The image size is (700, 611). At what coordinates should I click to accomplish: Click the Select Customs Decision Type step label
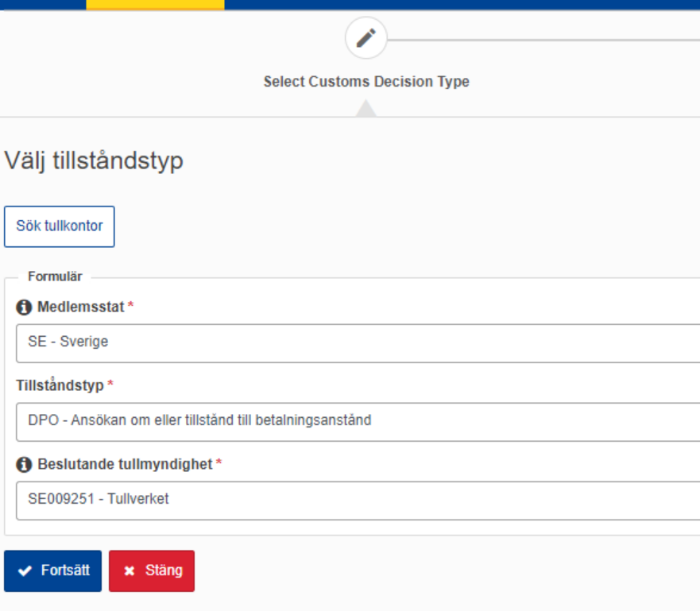[x=366, y=82]
